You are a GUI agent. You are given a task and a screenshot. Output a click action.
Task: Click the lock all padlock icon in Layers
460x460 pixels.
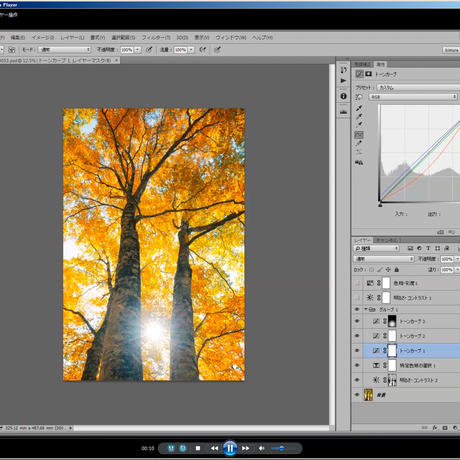click(397, 269)
